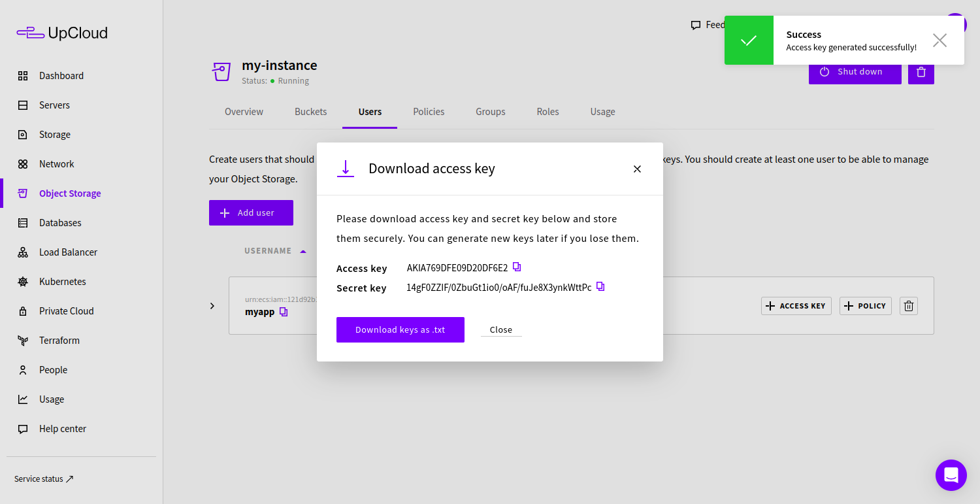
Task: Select the secret key string starting 14gF0ZZIF
Action: pyautogui.click(x=499, y=288)
